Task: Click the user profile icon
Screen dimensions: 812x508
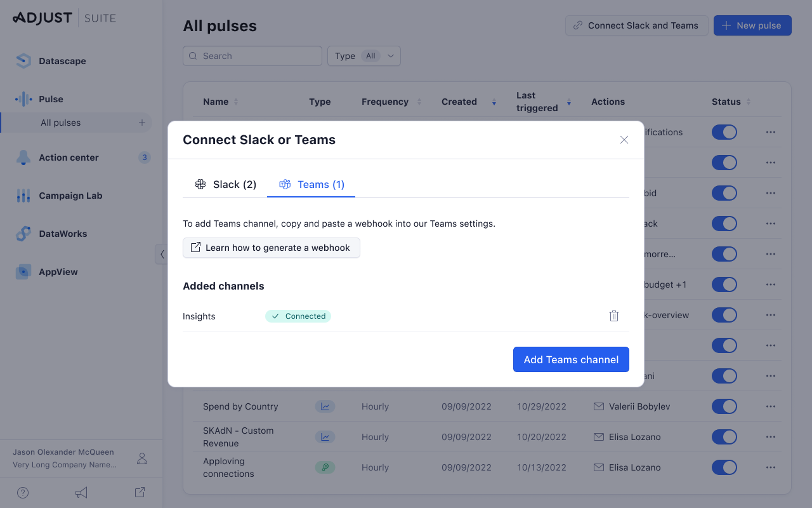Action: click(x=143, y=458)
